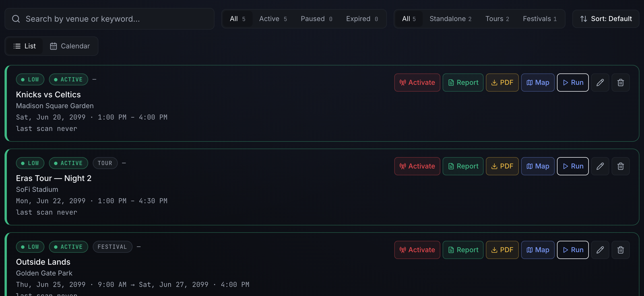Click the FESTIVAL badge on Outside Lands

tap(112, 247)
